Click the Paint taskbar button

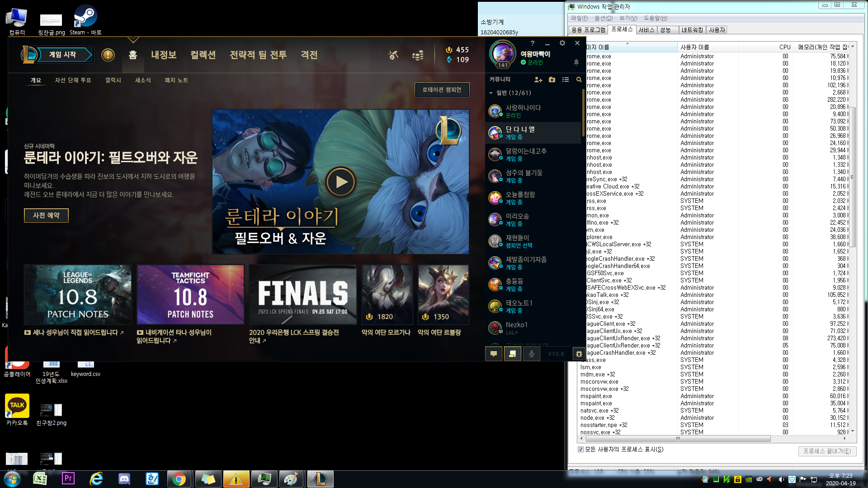[290, 479]
